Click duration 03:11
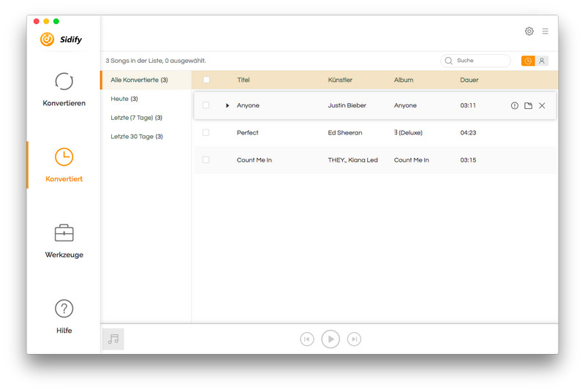Screen dimensions: 585x392 click(x=468, y=105)
